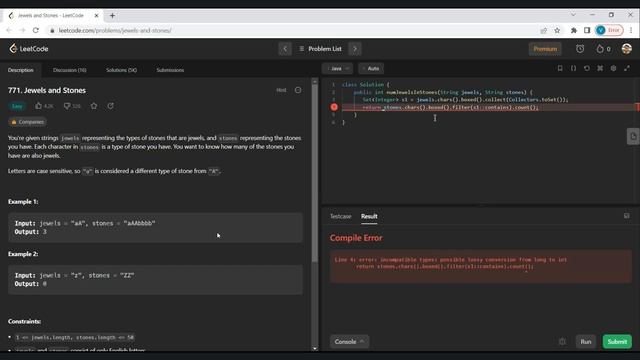Click the circle icon next to Hint
The image size is (640, 360).
(x=298, y=90)
